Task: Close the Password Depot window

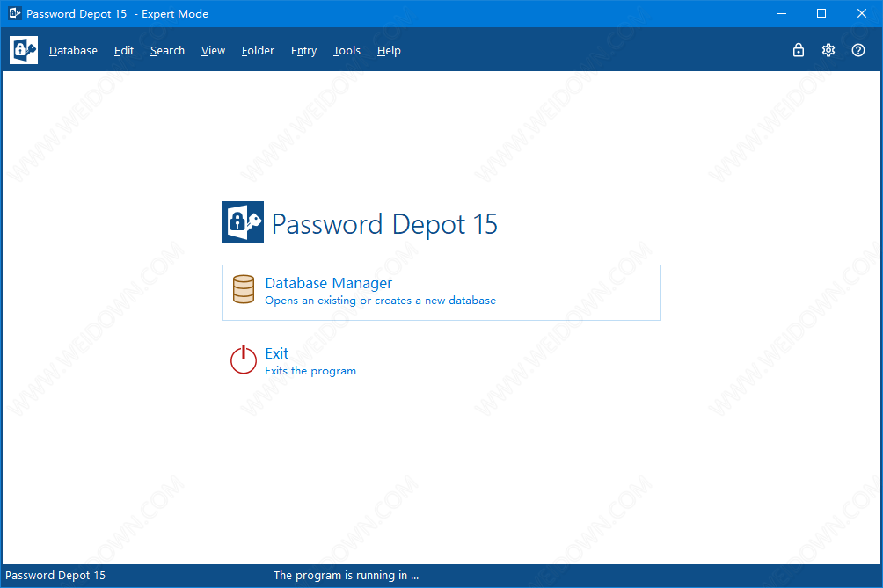Action: tap(862, 13)
